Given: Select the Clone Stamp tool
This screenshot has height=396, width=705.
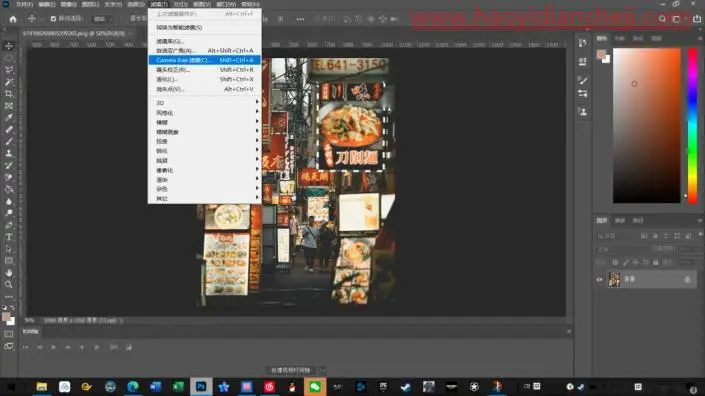Looking at the screenshot, I should (9, 153).
